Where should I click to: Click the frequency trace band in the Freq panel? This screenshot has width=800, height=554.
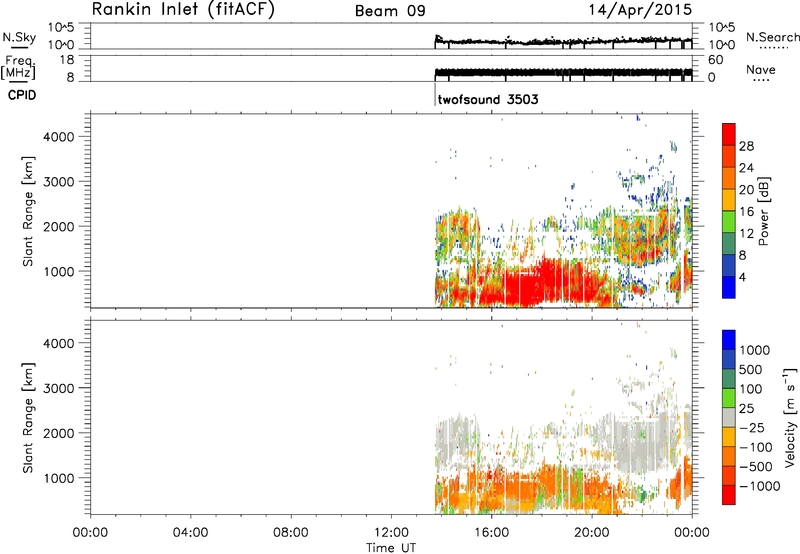[x=564, y=72]
